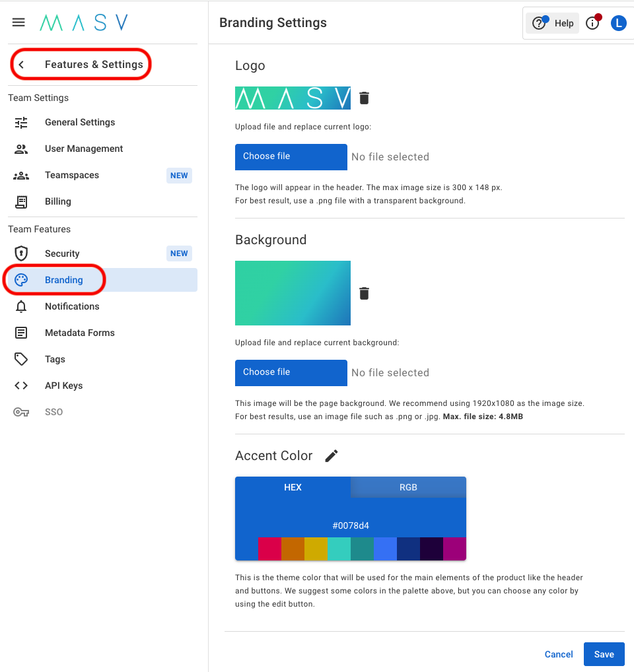Screen dimensions: 634x672
Task: Select the User Management people icon
Action: point(20,149)
